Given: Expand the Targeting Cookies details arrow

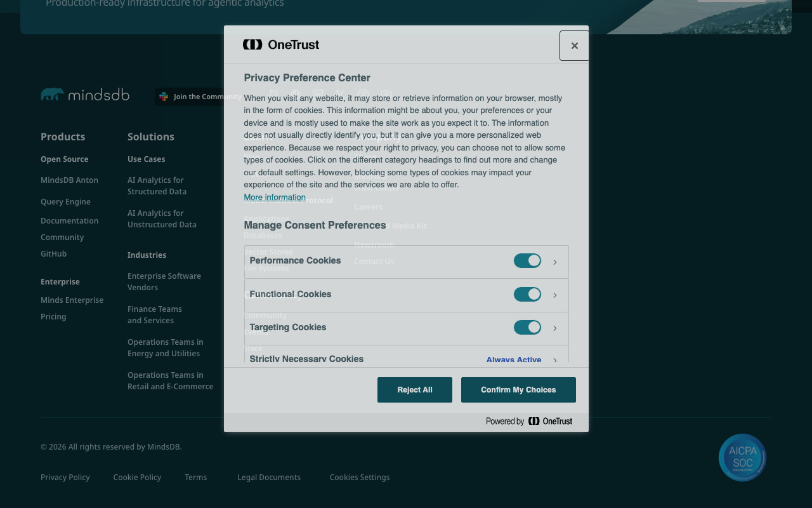Looking at the screenshot, I should tap(555, 328).
